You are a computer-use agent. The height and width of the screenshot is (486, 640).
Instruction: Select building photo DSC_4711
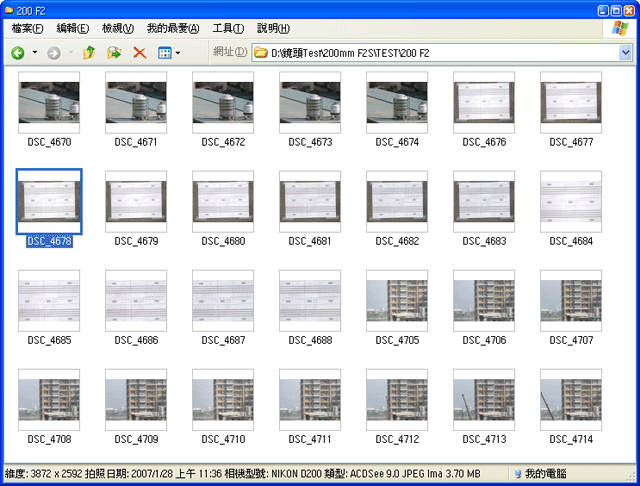coord(310,400)
